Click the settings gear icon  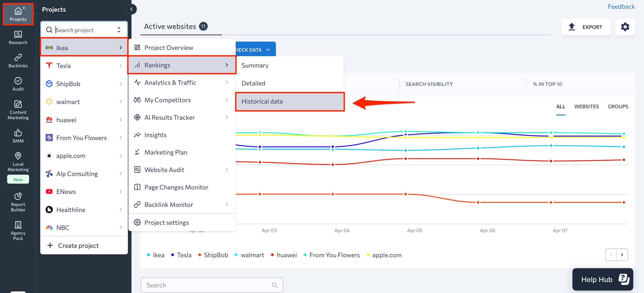point(625,27)
